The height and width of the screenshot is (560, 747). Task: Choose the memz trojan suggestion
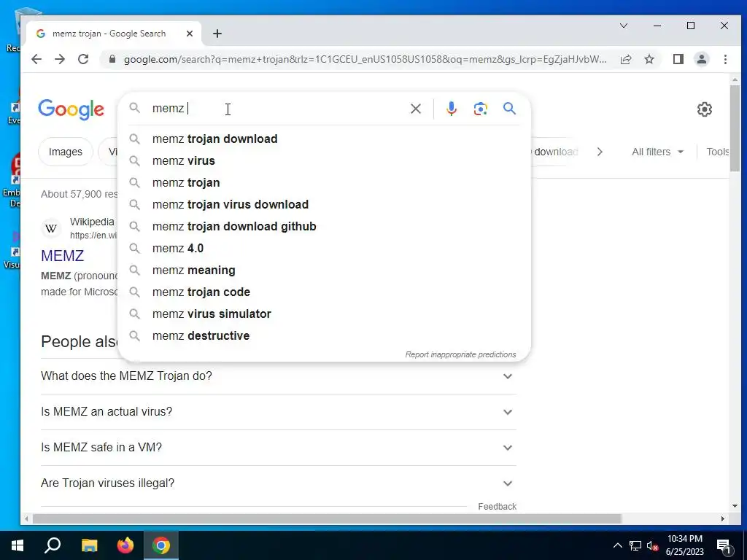tap(324, 183)
